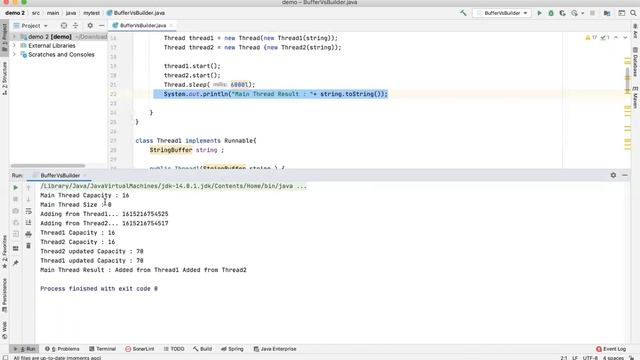The width and height of the screenshot is (640, 360).
Task: Go to next highlighted error arrow
Action: click(625, 38)
